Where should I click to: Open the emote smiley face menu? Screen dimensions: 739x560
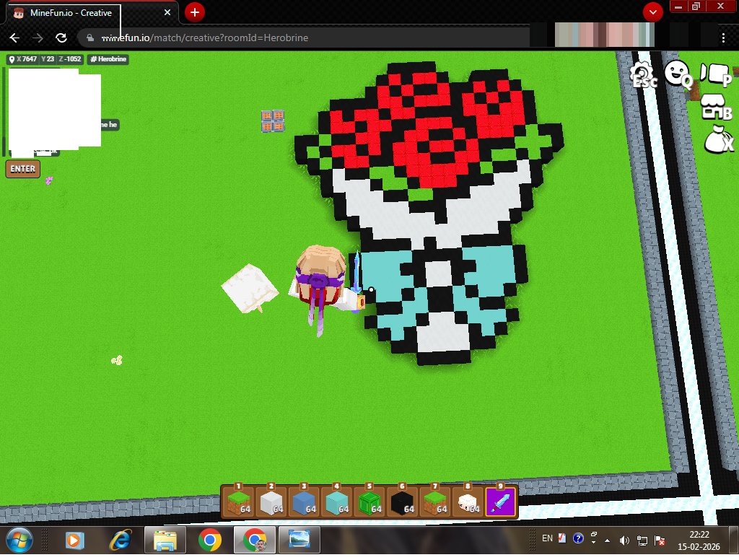[678, 72]
